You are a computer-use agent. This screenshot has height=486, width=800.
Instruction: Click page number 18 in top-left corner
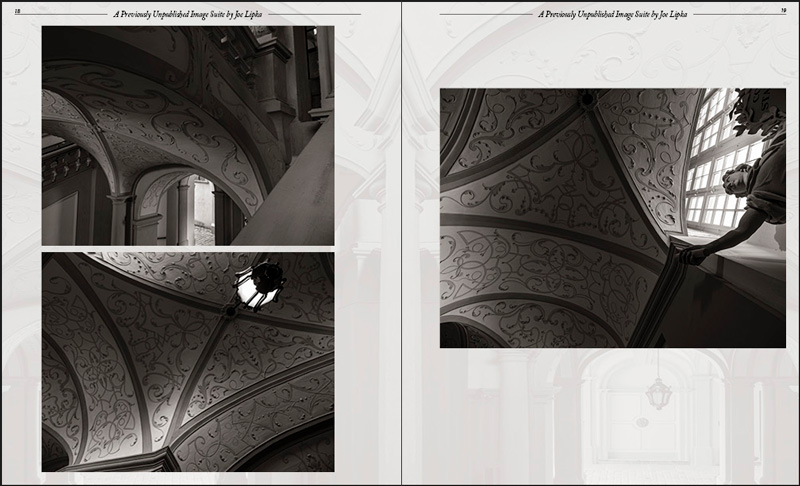(x=17, y=12)
